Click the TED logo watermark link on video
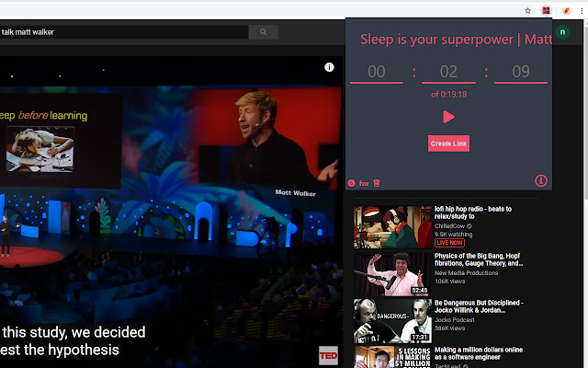588x368 pixels. click(328, 356)
